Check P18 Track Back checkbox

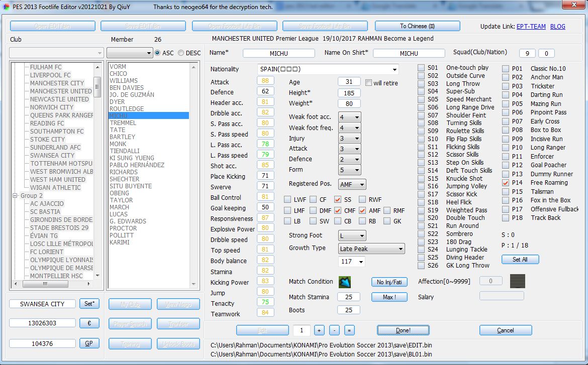(506, 218)
